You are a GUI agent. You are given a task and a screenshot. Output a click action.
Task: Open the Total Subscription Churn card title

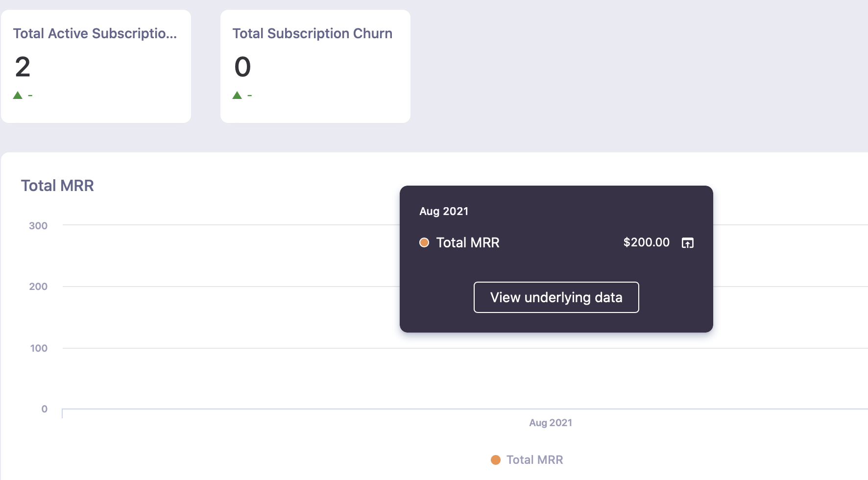tap(312, 33)
